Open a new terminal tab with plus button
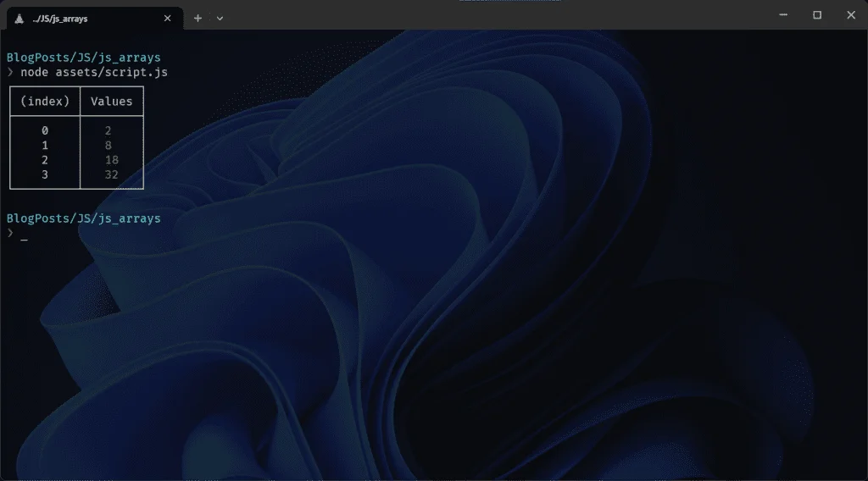 [198, 19]
